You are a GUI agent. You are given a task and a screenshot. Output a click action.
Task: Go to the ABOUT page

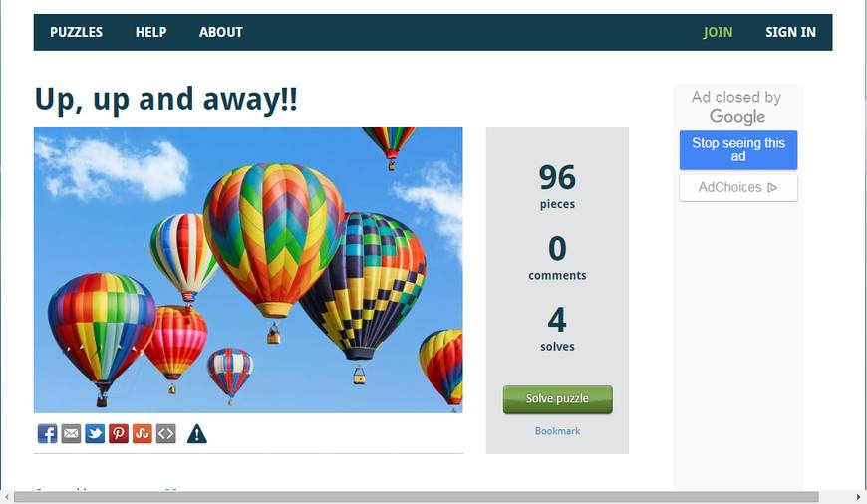(x=220, y=32)
